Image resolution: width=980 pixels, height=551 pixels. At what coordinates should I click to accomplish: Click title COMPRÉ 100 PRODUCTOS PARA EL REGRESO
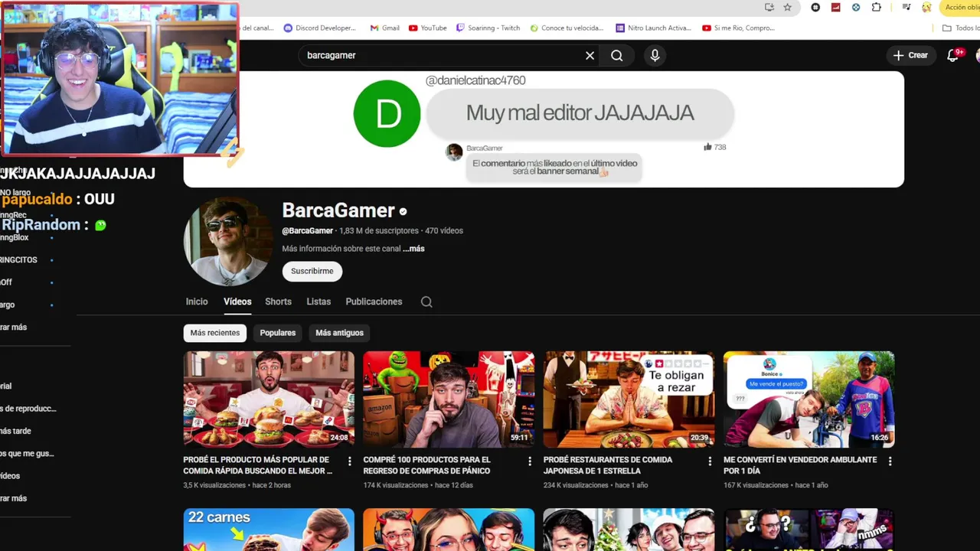tap(426, 465)
